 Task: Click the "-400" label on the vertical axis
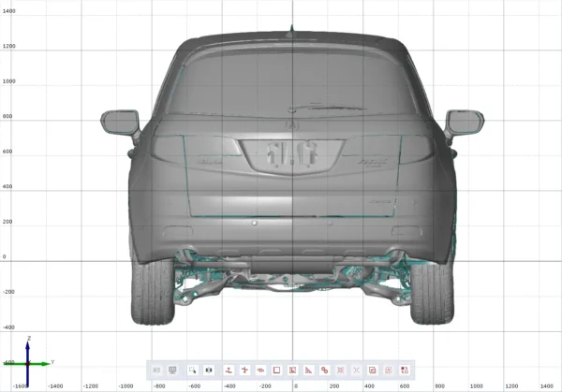[x=9, y=327]
